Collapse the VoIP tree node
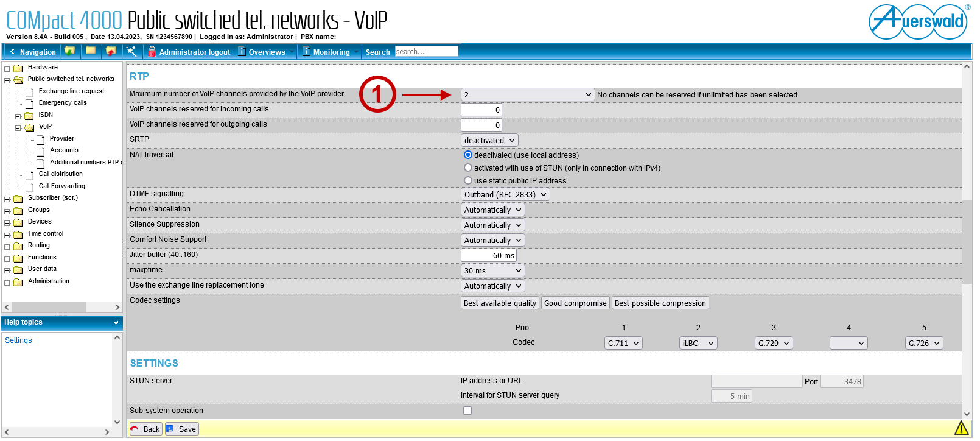The width and height of the screenshot is (980, 441). [x=18, y=128]
